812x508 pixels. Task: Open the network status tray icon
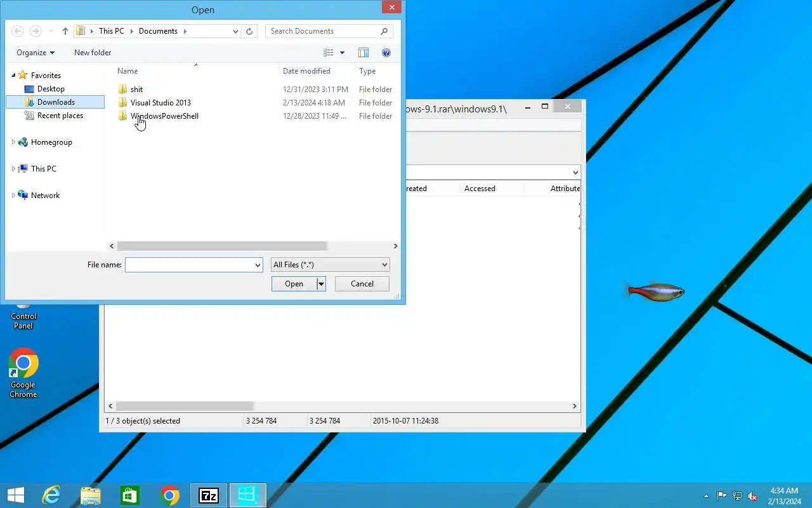tap(737, 496)
